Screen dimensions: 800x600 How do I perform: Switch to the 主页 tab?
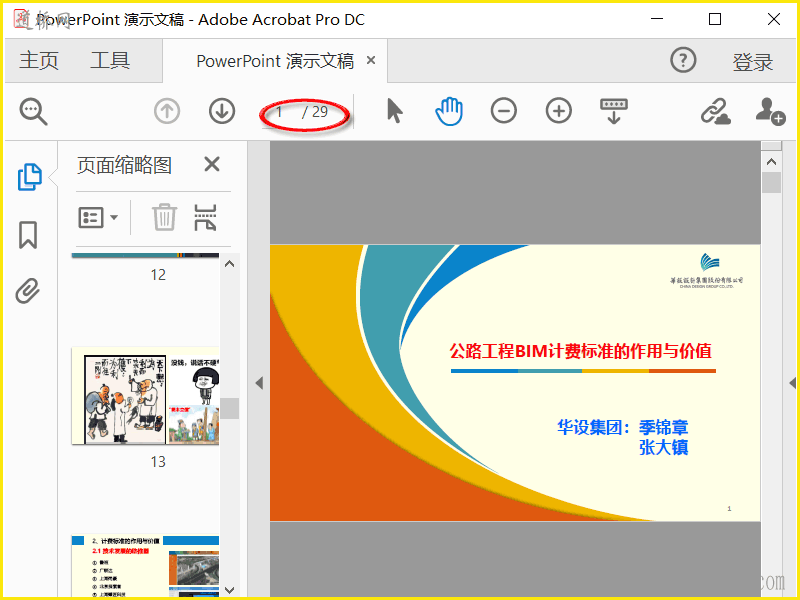pyautogui.click(x=39, y=61)
